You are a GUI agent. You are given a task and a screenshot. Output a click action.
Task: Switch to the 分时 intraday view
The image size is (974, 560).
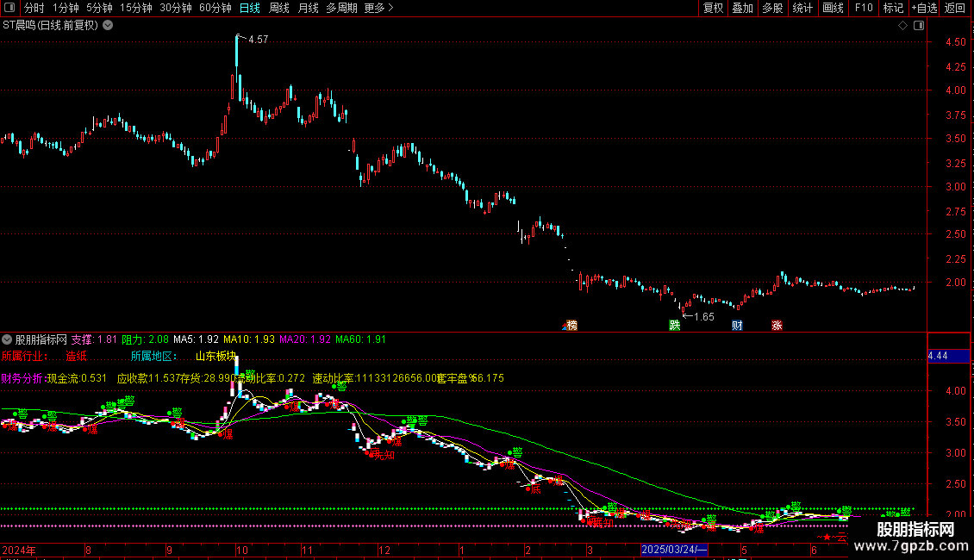click(34, 8)
